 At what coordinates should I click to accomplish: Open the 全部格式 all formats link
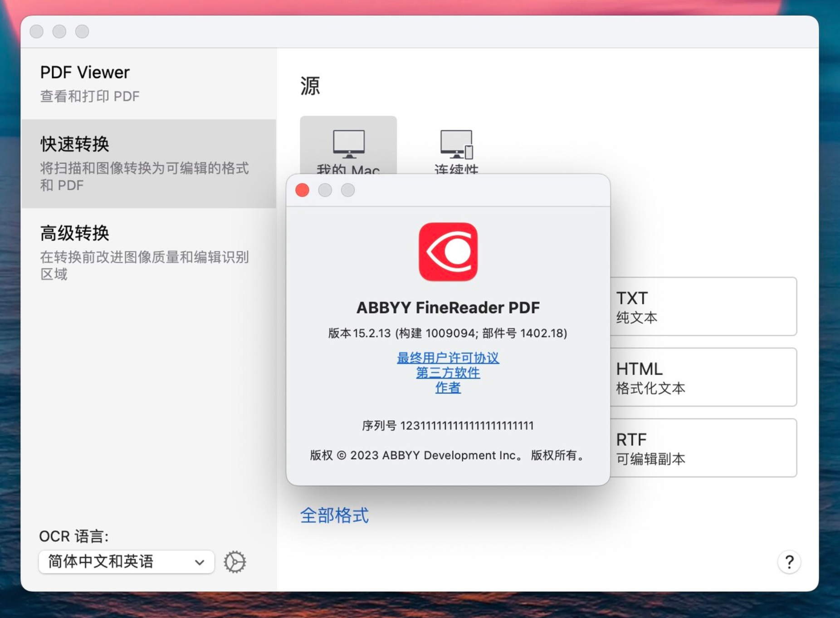(335, 515)
